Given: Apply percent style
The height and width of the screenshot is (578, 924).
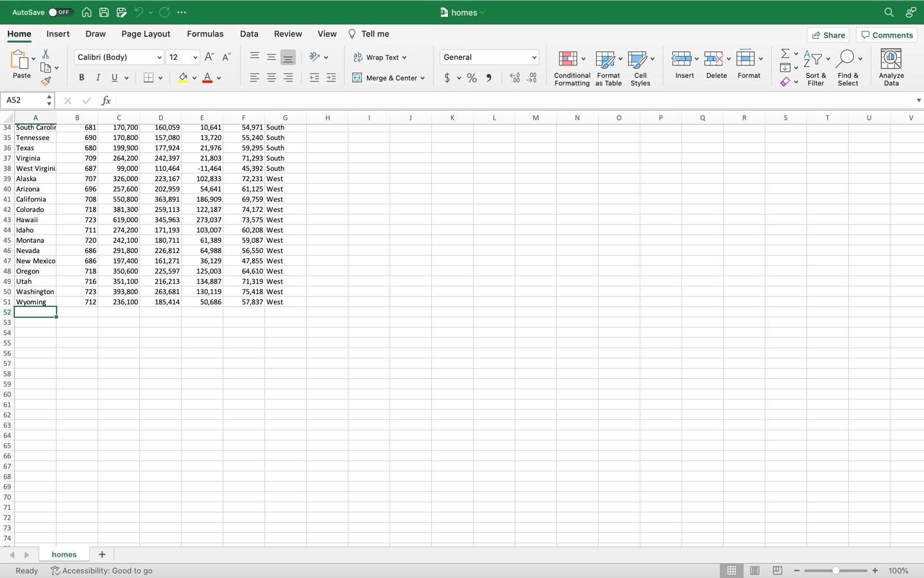Looking at the screenshot, I should pyautogui.click(x=472, y=78).
